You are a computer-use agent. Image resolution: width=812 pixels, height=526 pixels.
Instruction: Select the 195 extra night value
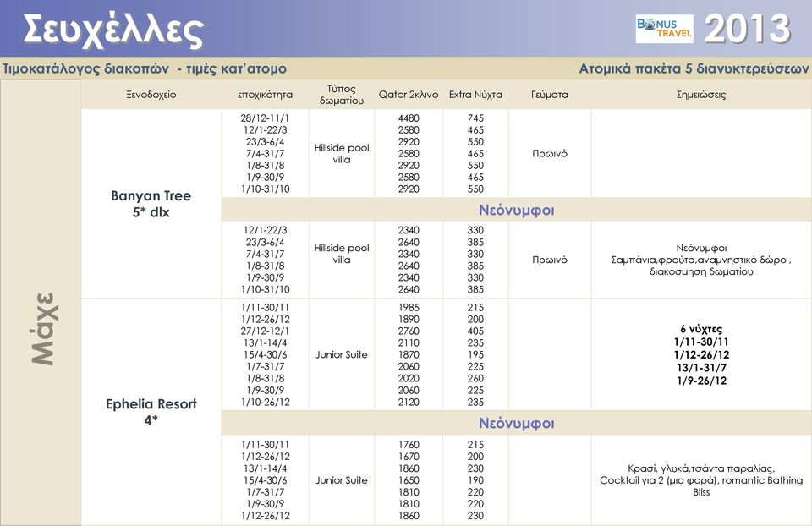click(x=475, y=355)
